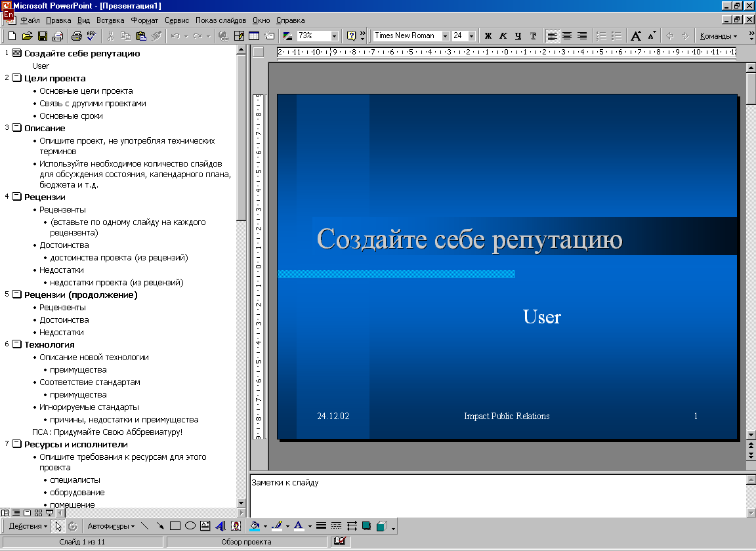Toggle center text alignment
This screenshot has width=756, height=551.
click(567, 35)
